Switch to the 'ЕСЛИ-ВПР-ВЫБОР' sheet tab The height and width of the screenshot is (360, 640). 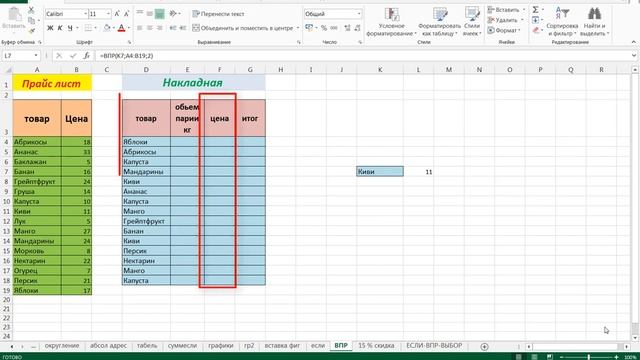click(434, 346)
